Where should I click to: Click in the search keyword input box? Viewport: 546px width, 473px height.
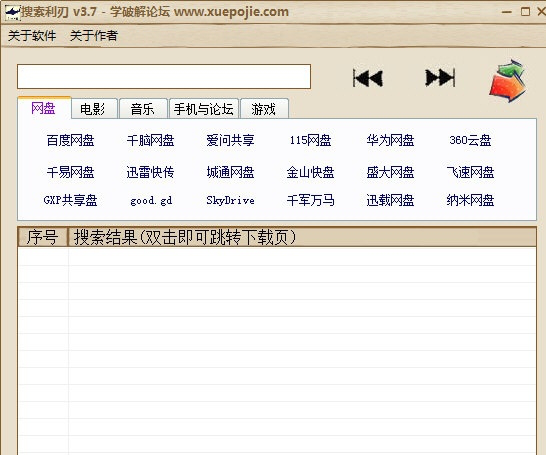(164, 76)
